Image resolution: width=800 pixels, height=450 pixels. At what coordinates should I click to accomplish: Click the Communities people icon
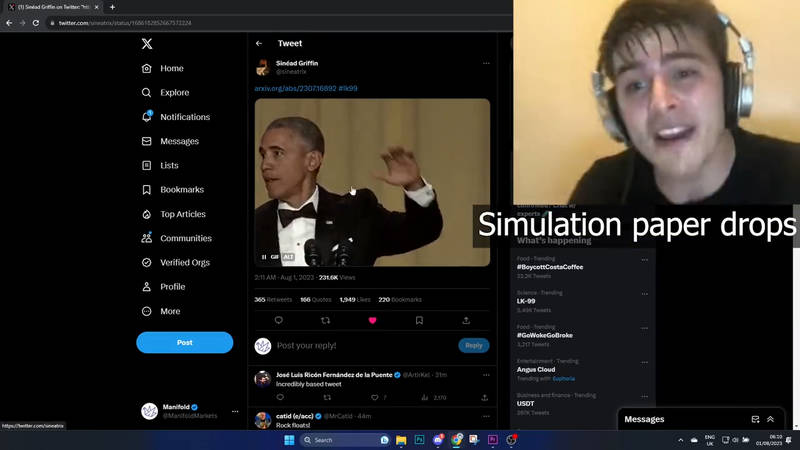[x=146, y=238]
